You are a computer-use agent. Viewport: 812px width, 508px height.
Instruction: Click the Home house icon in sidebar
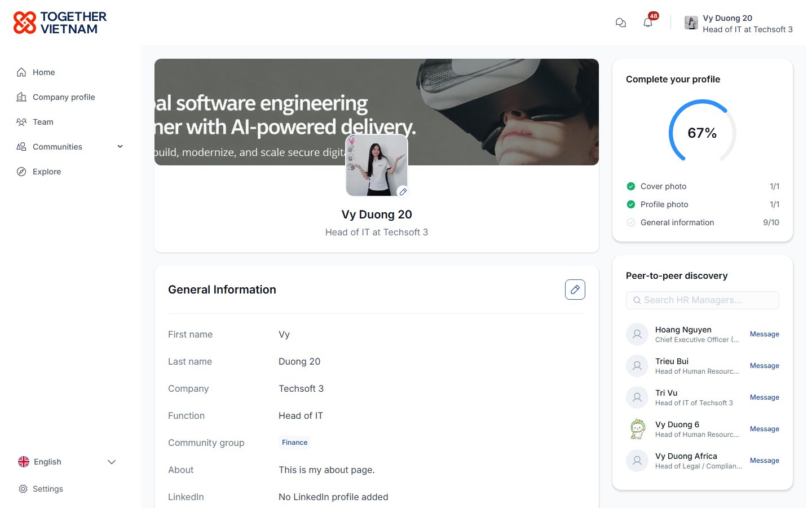(x=21, y=72)
